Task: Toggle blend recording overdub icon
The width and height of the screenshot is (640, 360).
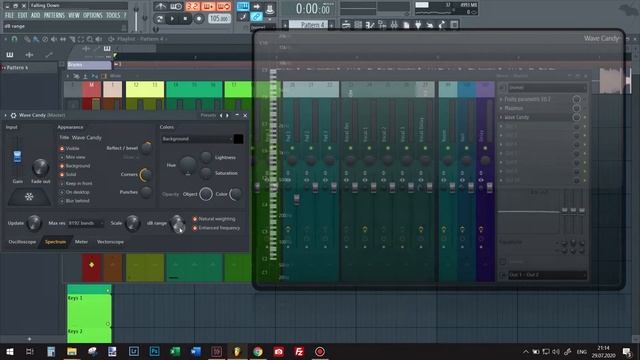Action: click(x=208, y=6)
